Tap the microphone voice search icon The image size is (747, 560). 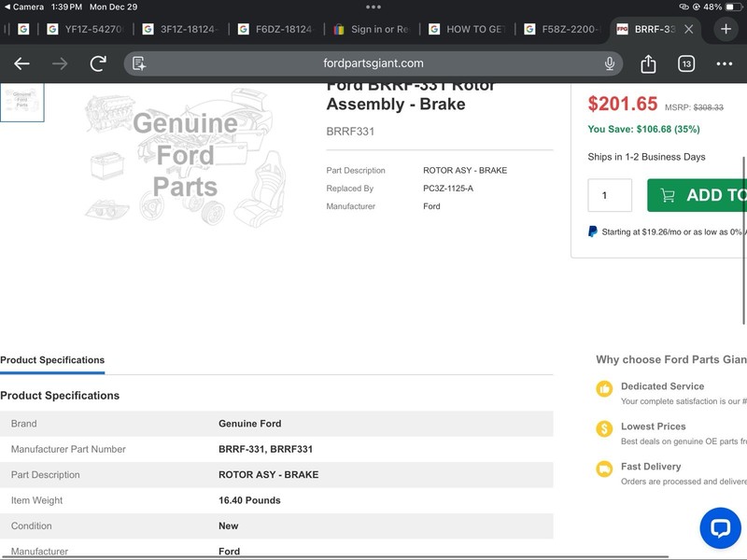(610, 63)
